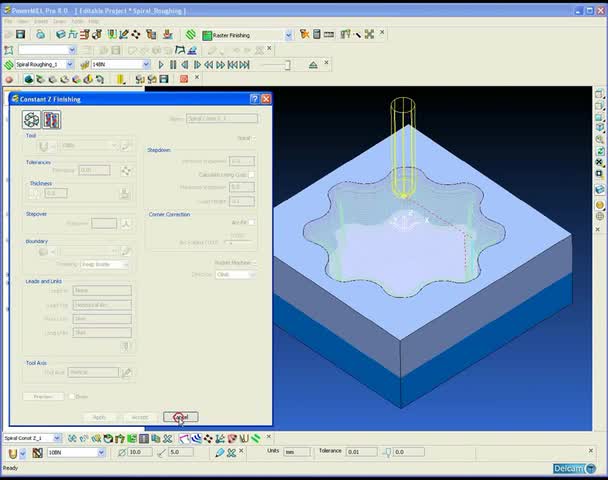The width and height of the screenshot is (608, 480).
Task: Open the Block definition icon in top toolbar
Action: [60, 35]
